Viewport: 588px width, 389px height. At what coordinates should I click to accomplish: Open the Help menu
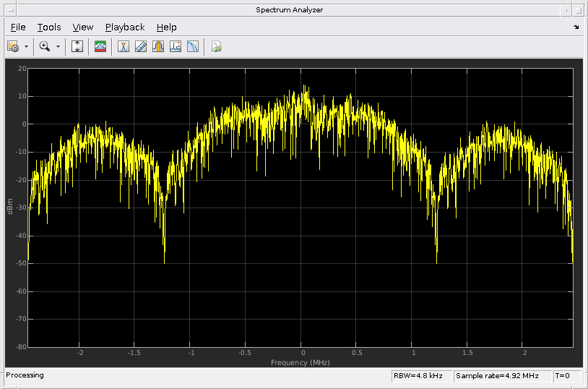(166, 27)
